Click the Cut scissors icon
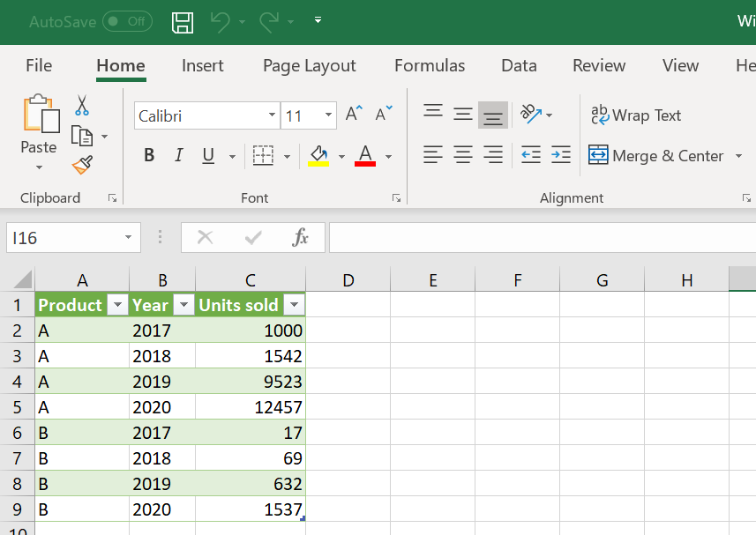Image resolution: width=756 pixels, height=535 pixels. [x=82, y=106]
